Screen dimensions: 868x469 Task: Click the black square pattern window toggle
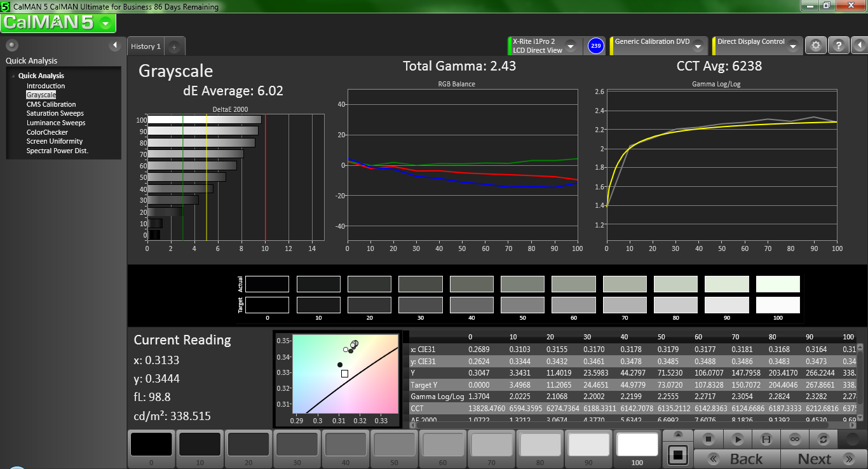click(677, 455)
